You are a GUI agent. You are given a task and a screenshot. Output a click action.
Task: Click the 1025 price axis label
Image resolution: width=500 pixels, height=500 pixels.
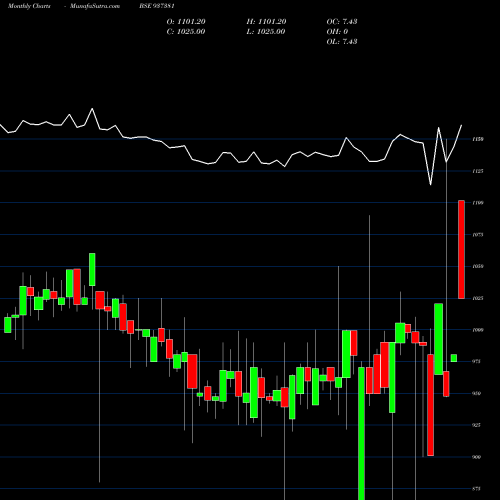[x=478, y=298]
